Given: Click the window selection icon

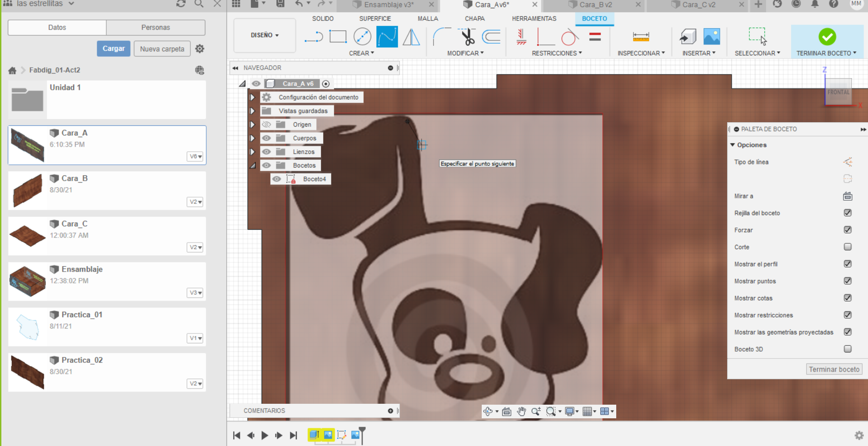Looking at the screenshot, I should [758, 36].
